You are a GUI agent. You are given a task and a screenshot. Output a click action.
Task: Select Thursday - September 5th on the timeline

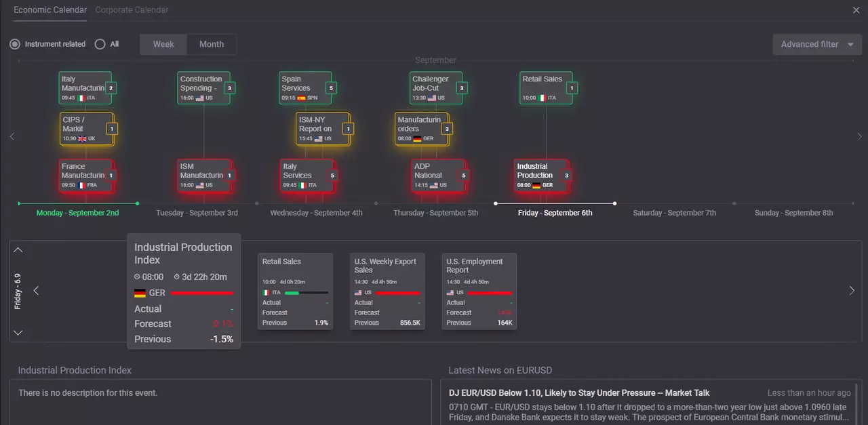436,213
